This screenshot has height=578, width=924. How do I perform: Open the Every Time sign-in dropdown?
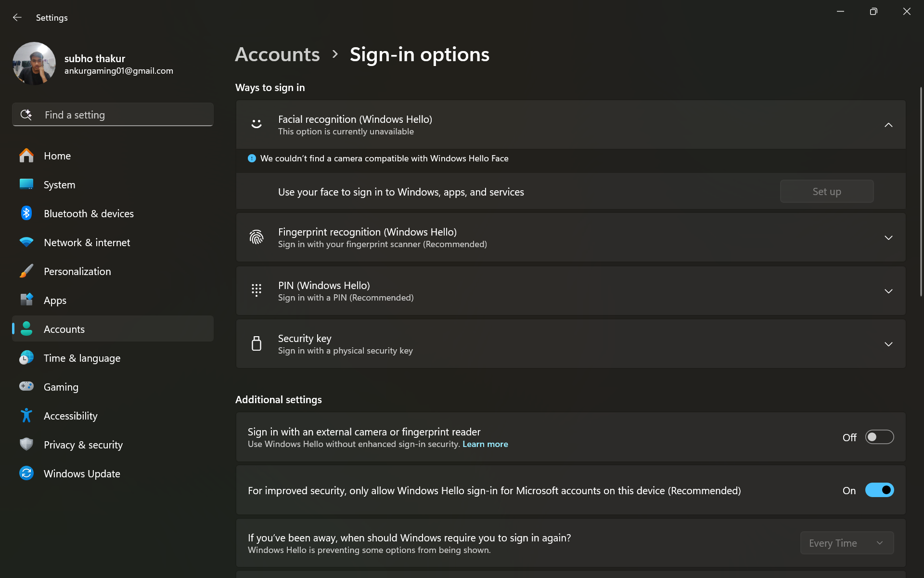point(847,543)
